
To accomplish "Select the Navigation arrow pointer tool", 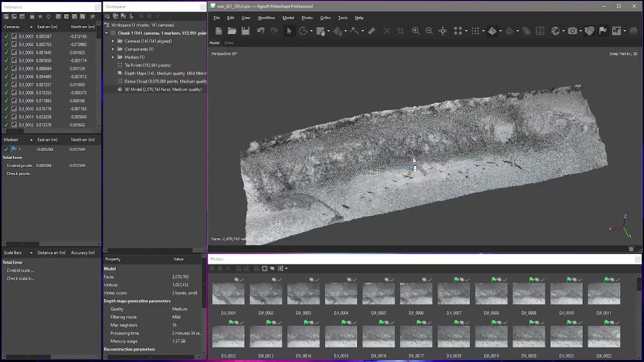I will click(x=289, y=31).
